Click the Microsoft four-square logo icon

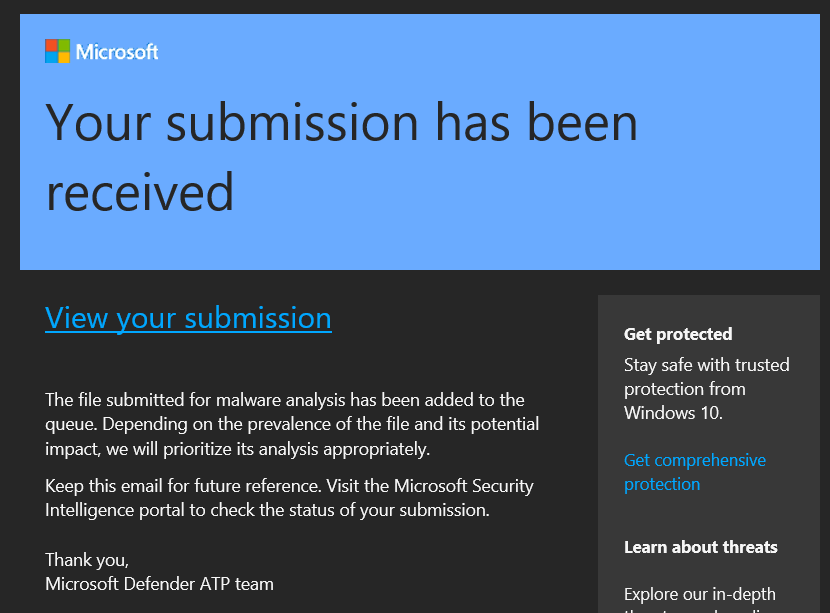[x=57, y=51]
